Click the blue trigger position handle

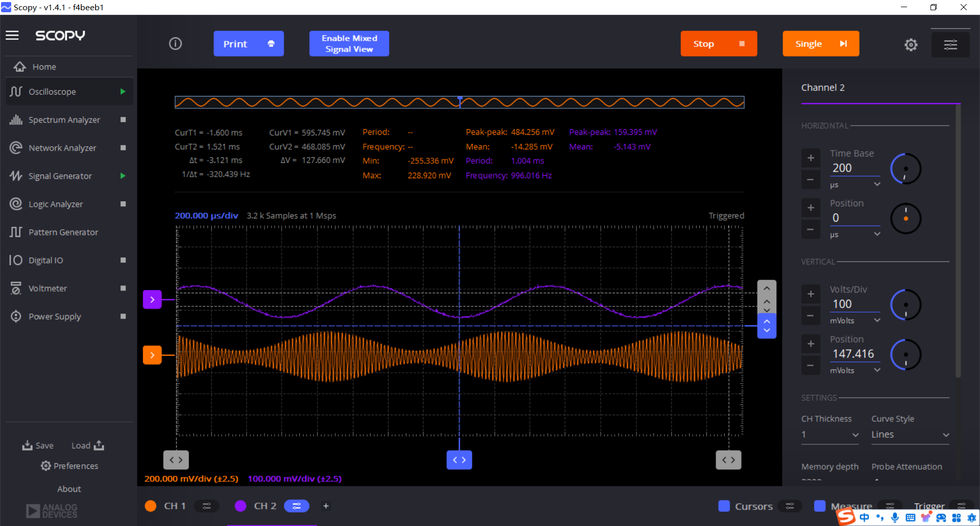click(459, 460)
